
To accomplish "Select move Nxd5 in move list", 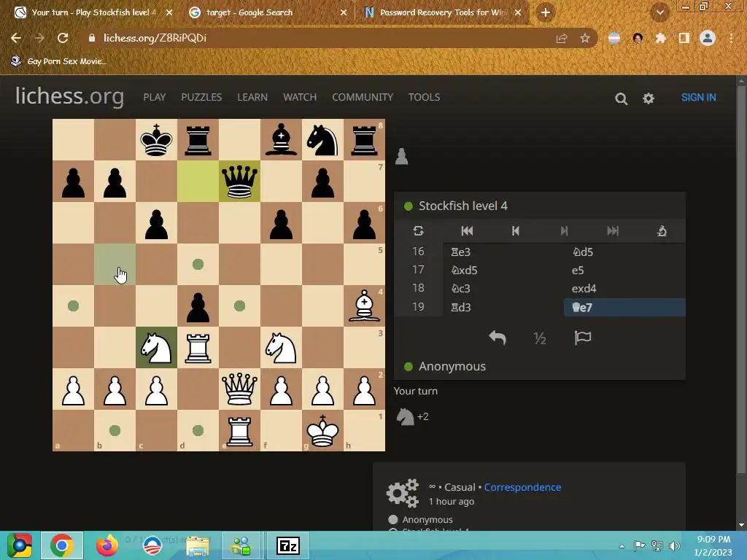I will 503,270.
